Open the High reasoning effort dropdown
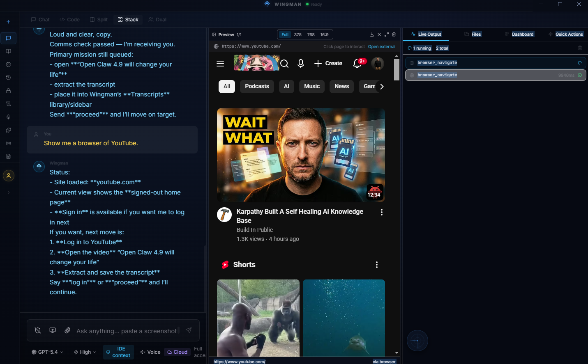 click(x=84, y=352)
